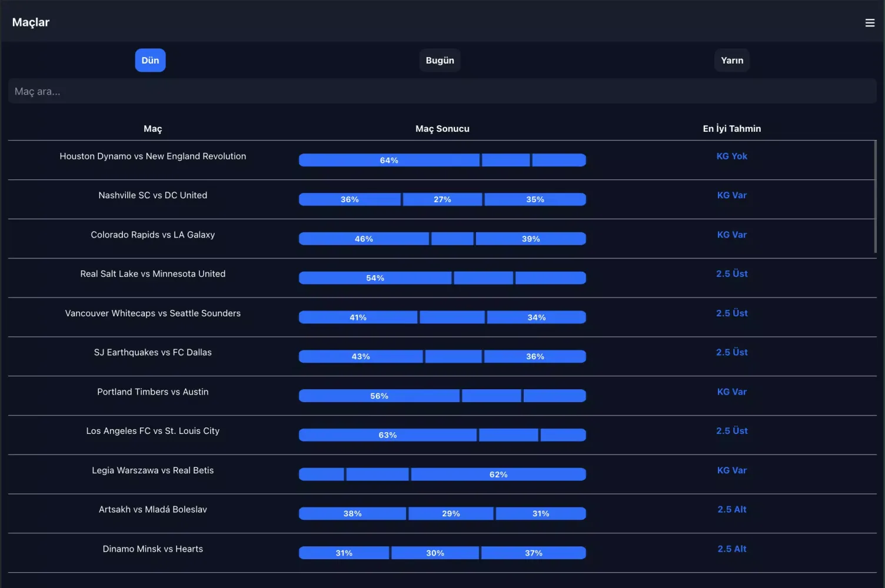Viewport: 885px width, 588px height.
Task: Click the 38% bar for Artsakh
Action: (352, 513)
